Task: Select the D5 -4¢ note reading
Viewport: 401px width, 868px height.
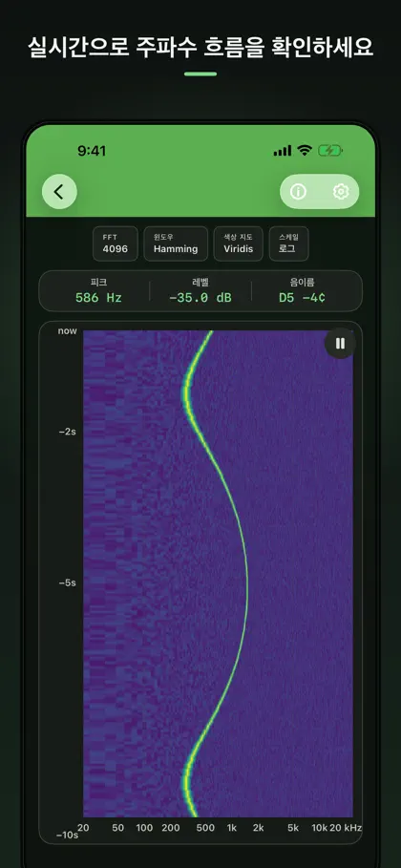Action: click(x=302, y=298)
